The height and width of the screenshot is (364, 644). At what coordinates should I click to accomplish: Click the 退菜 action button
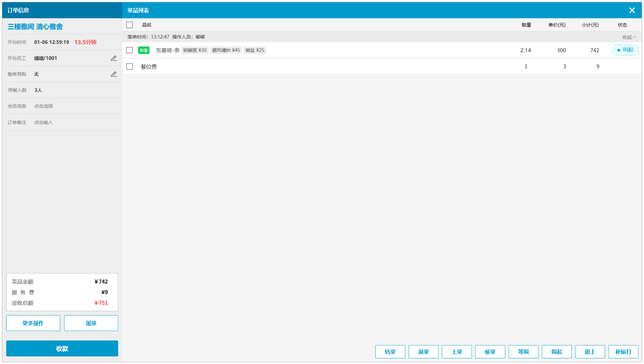click(x=423, y=351)
